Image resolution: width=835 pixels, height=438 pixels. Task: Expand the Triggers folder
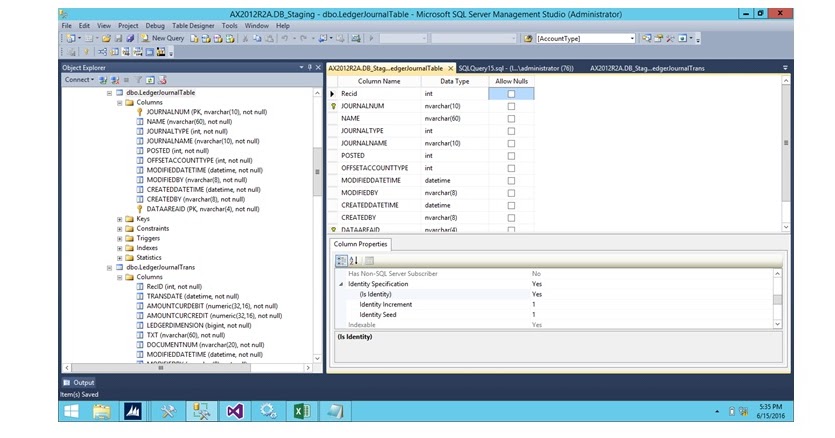(119, 238)
